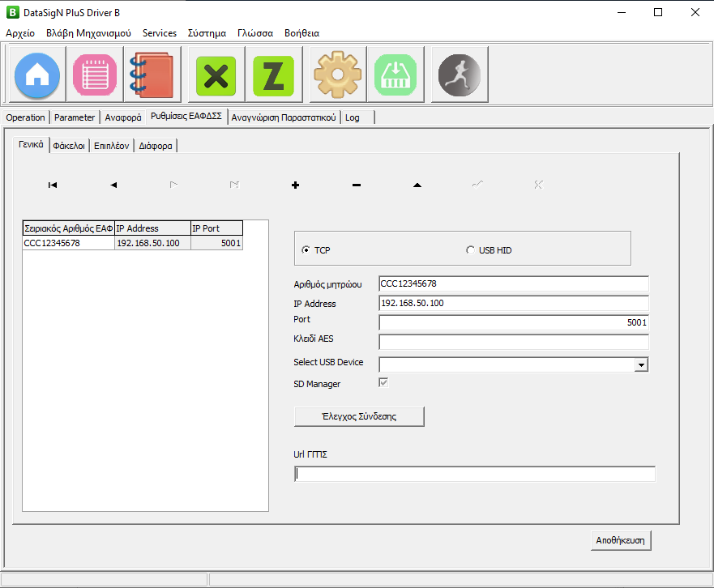Switch to the Αναφορά tab

[x=123, y=117]
